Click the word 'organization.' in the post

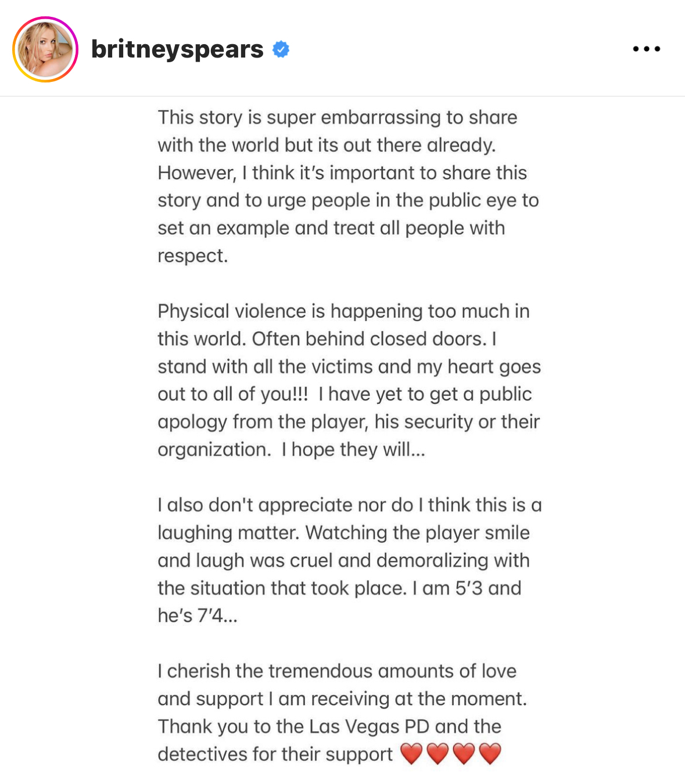tap(214, 450)
